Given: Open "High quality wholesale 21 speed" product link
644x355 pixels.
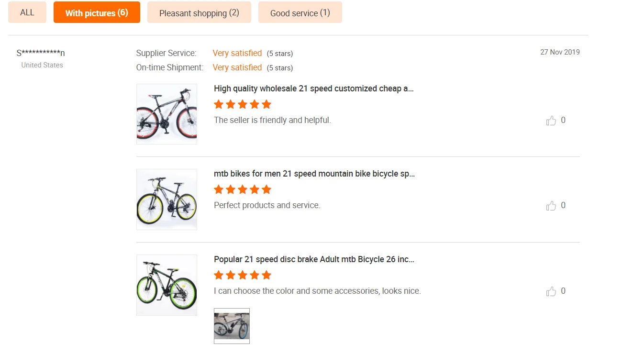Looking at the screenshot, I should pyautogui.click(x=313, y=89).
